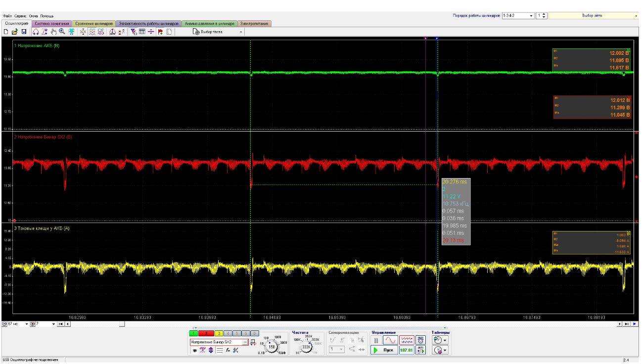Screen dimensions: 643x364
Task: Save the oscillogram with the floppy disk icon
Action: pos(23,32)
